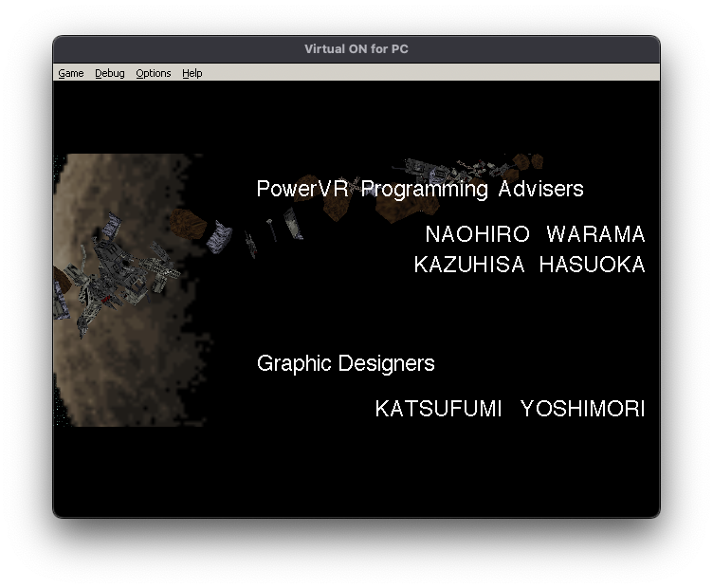Image resolution: width=713 pixels, height=588 pixels.
Task: Open the Help menu
Action: click(x=192, y=73)
